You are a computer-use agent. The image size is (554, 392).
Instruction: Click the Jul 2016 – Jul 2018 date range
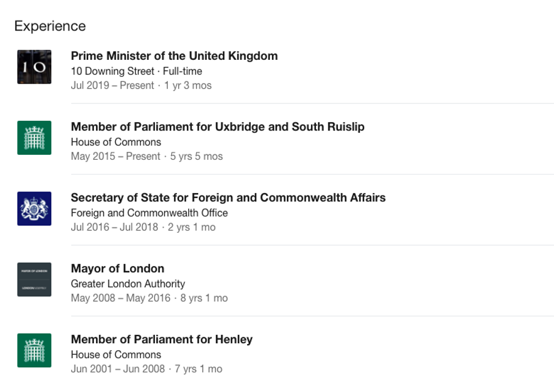[115, 228]
